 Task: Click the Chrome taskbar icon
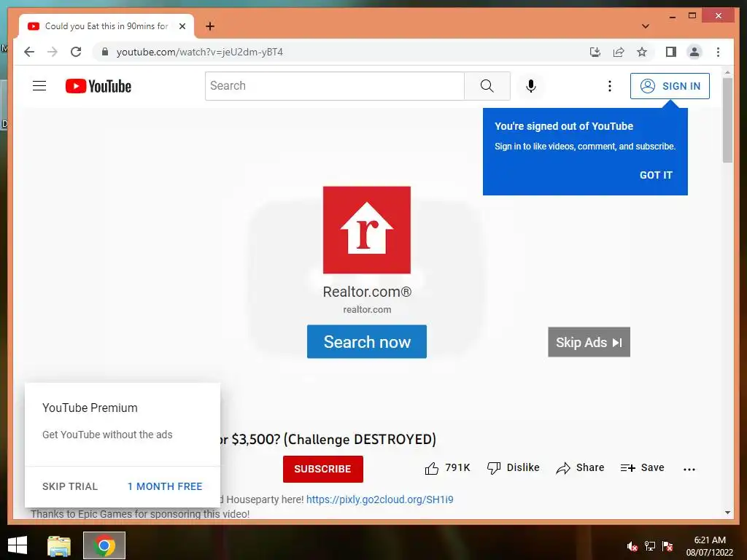104,545
